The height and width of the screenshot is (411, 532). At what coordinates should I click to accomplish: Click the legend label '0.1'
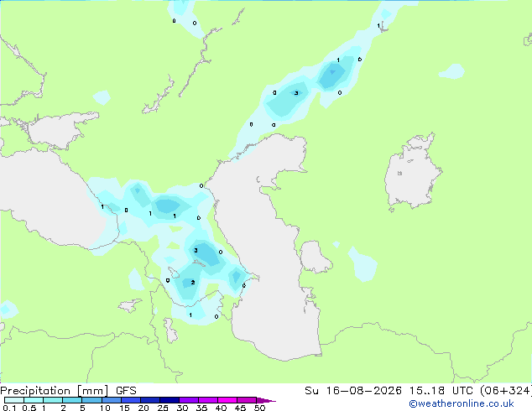9,408
